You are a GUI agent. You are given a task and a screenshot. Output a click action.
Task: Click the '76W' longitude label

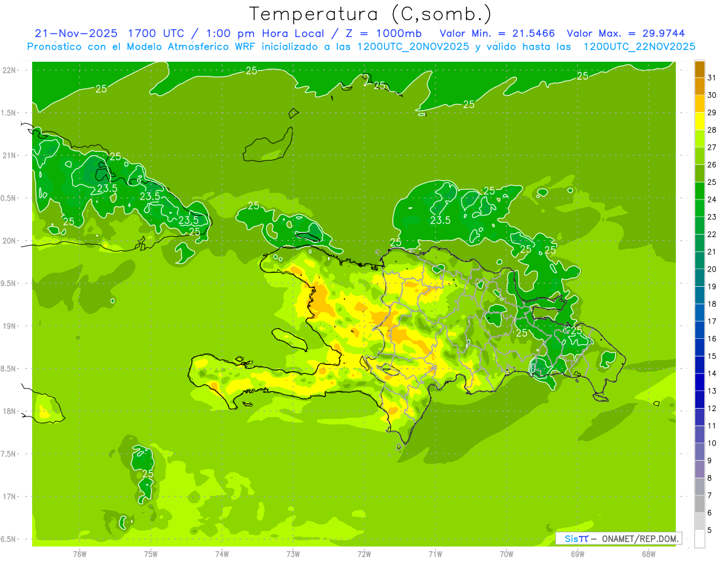(x=79, y=554)
